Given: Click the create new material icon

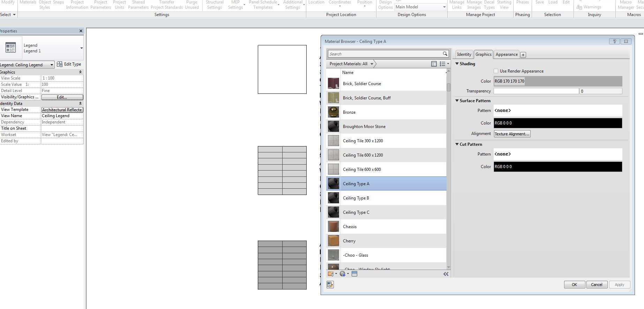Looking at the screenshot, I should pyautogui.click(x=343, y=274).
